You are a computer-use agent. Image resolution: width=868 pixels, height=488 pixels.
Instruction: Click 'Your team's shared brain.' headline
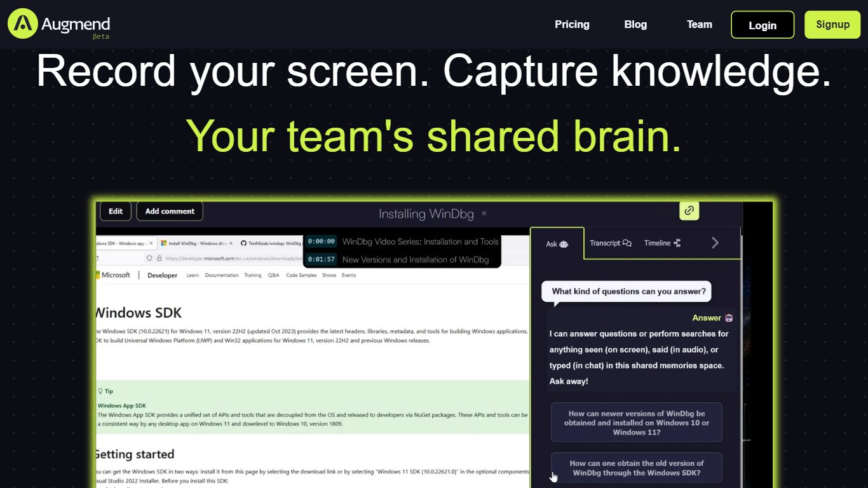coord(433,135)
